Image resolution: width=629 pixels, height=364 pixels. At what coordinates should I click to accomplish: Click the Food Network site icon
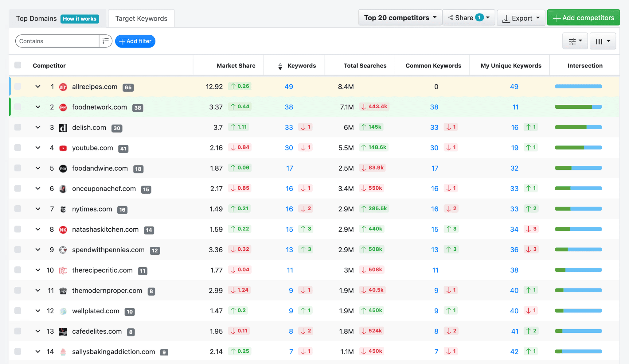(x=63, y=107)
